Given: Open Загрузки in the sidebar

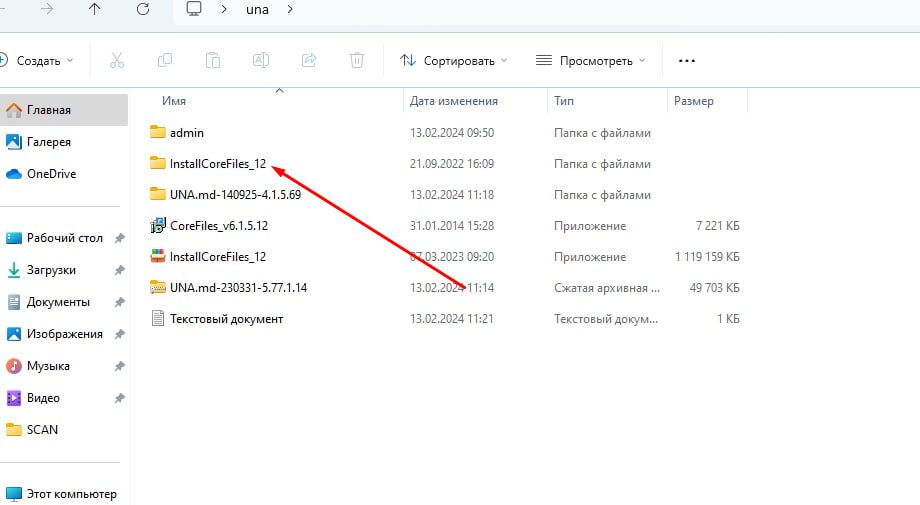Looking at the screenshot, I should pos(51,270).
